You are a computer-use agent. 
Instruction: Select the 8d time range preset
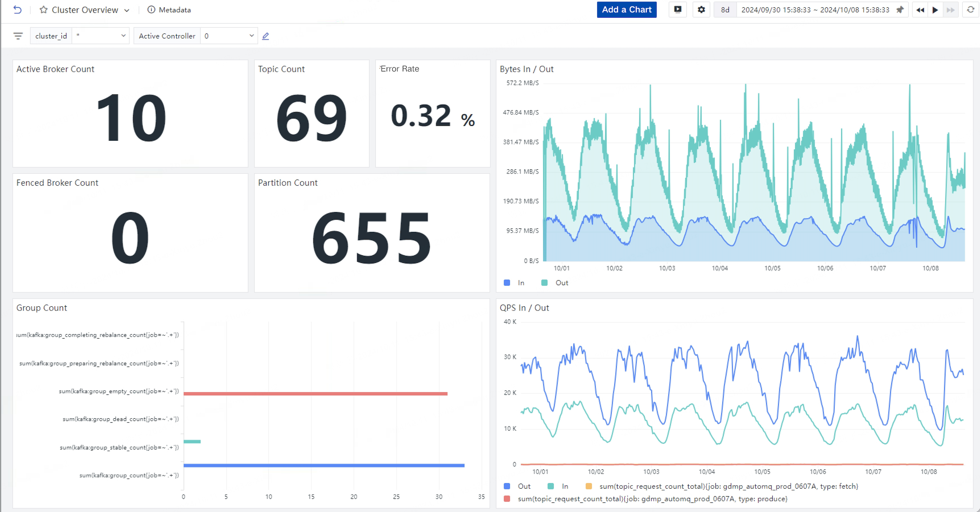[x=725, y=10]
